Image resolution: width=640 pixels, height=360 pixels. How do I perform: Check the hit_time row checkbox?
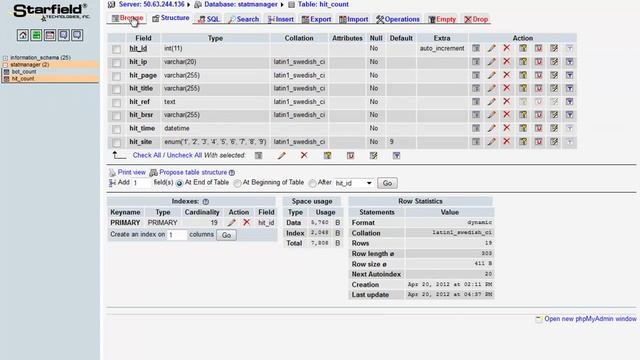pos(116,129)
